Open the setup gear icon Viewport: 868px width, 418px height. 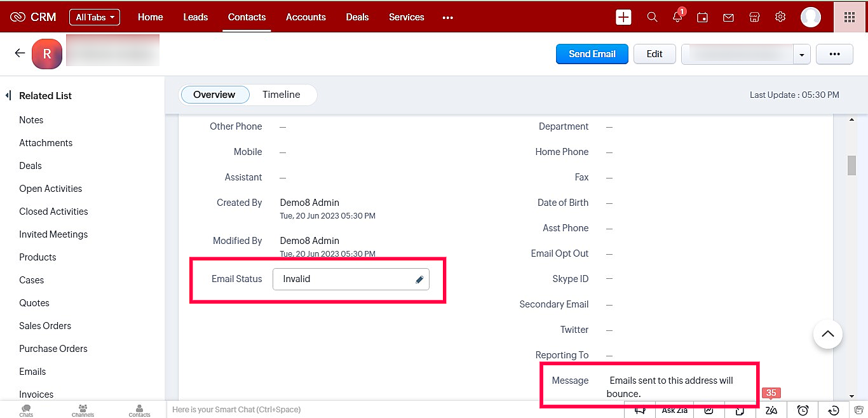[x=780, y=17]
